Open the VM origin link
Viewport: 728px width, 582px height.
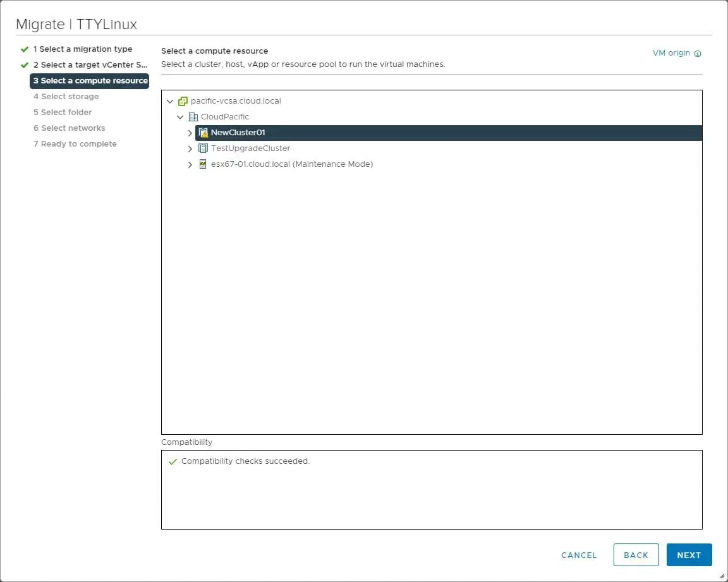(x=671, y=53)
